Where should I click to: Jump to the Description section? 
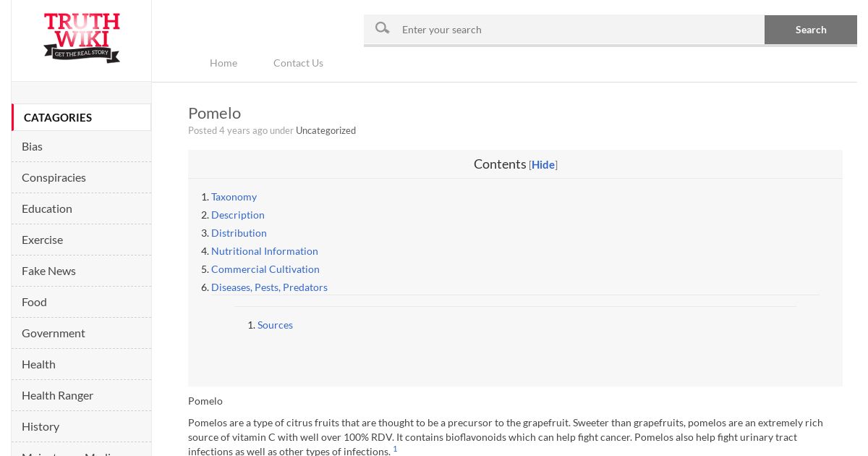tap(238, 215)
